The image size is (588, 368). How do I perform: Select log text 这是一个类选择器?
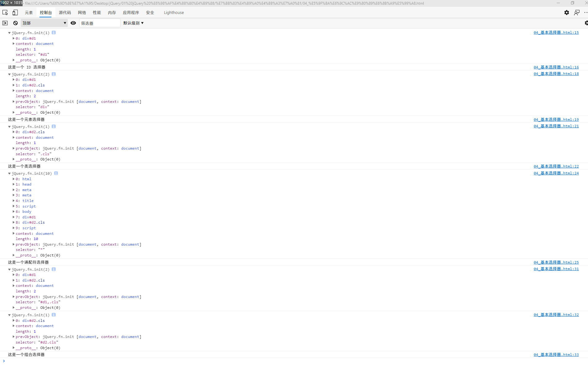click(24, 166)
